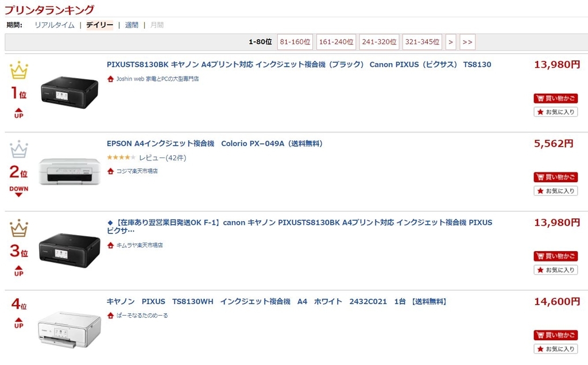588x365 pixels.
Task: Click the UP arrow indicator under rank 3
Action: click(19, 271)
